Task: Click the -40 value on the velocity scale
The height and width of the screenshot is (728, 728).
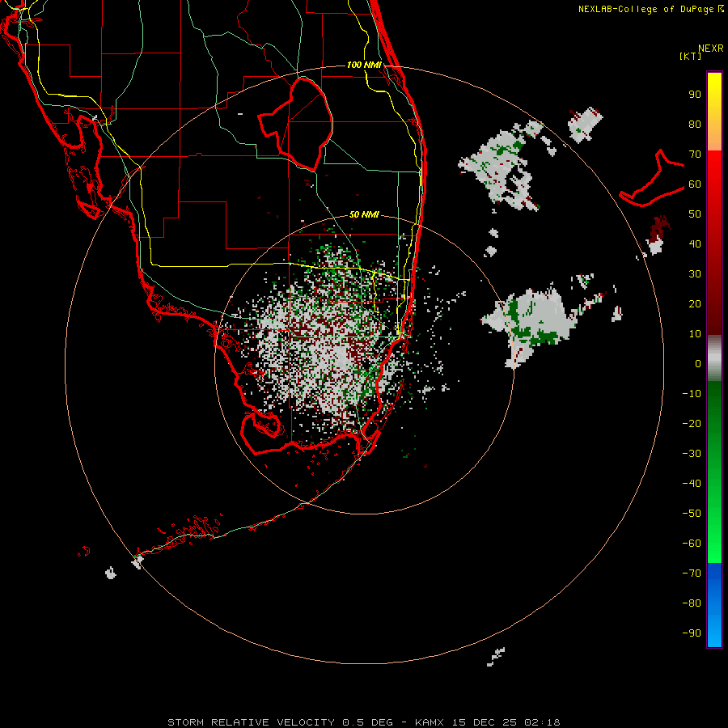Action: pyautogui.click(x=692, y=484)
